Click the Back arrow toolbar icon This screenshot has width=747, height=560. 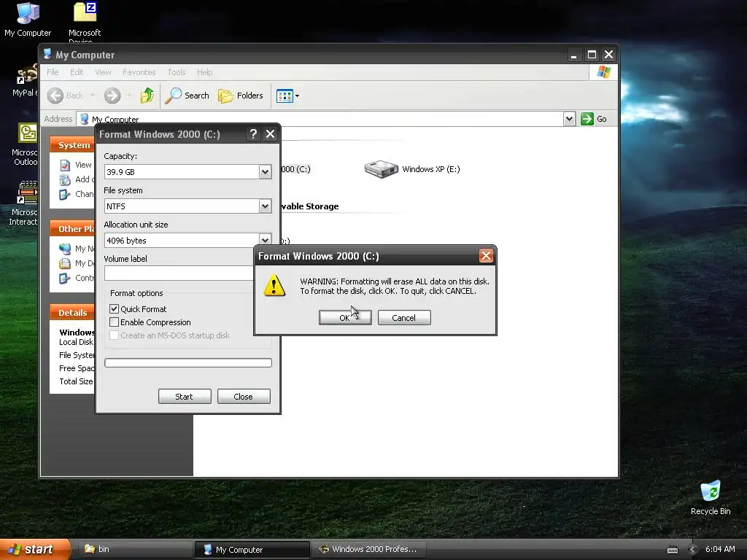pos(55,96)
